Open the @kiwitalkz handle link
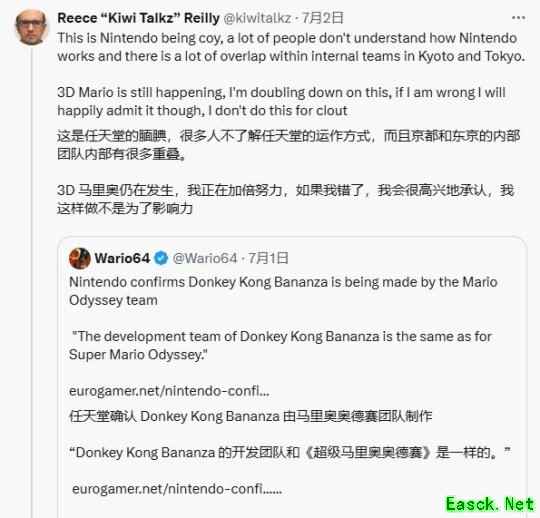This screenshot has height=518, width=540. click(x=257, y=18)
